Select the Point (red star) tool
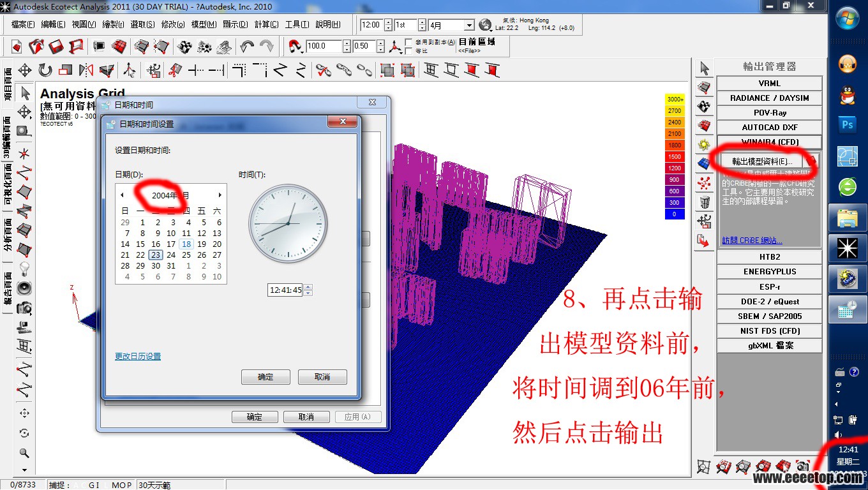This screenshot has width=868, height=490. pyautogui.click(x=24, y=154)
